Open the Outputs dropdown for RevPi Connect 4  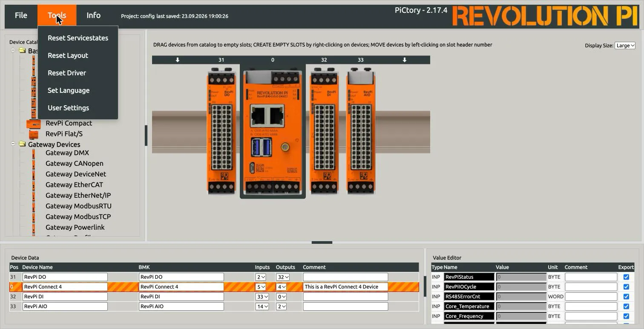(281, 287)
